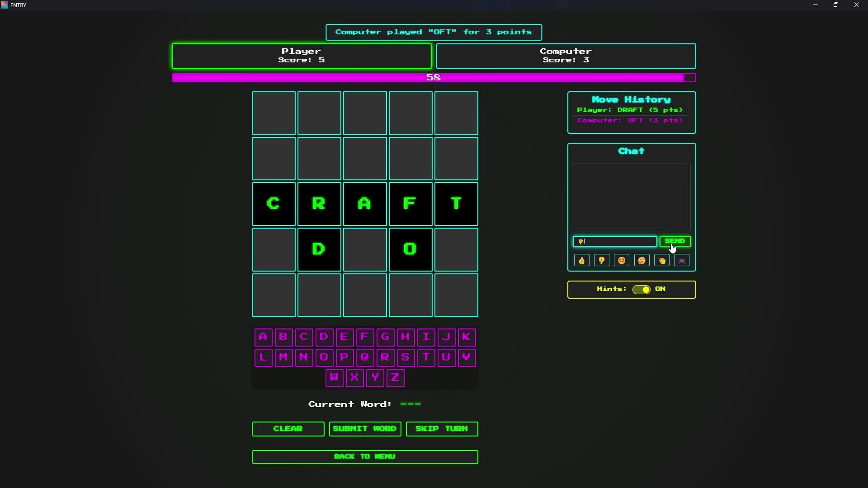Viewport: 868px width, 488px height.
Task: Click the magenta turn timer bar
Action: tap(433, 78)
